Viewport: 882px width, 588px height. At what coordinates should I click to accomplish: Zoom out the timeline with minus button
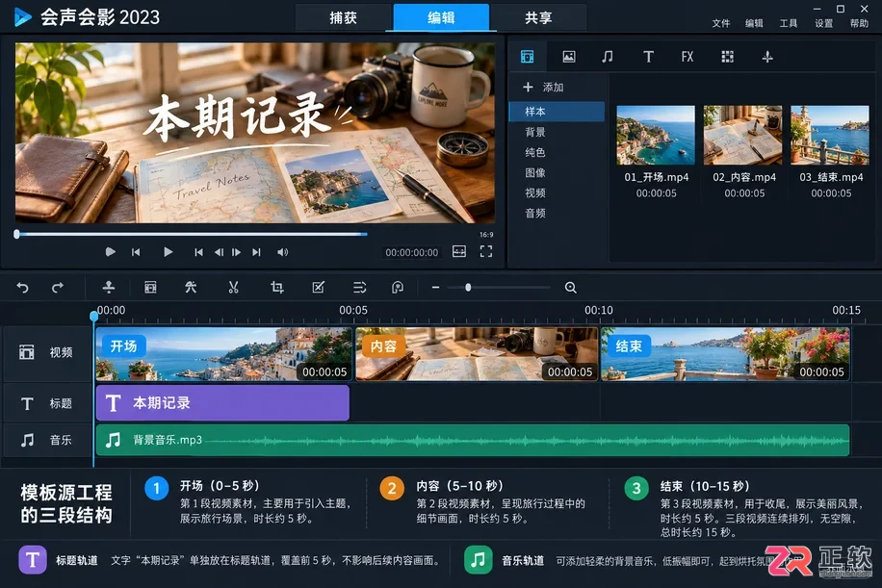coord(435,287)
